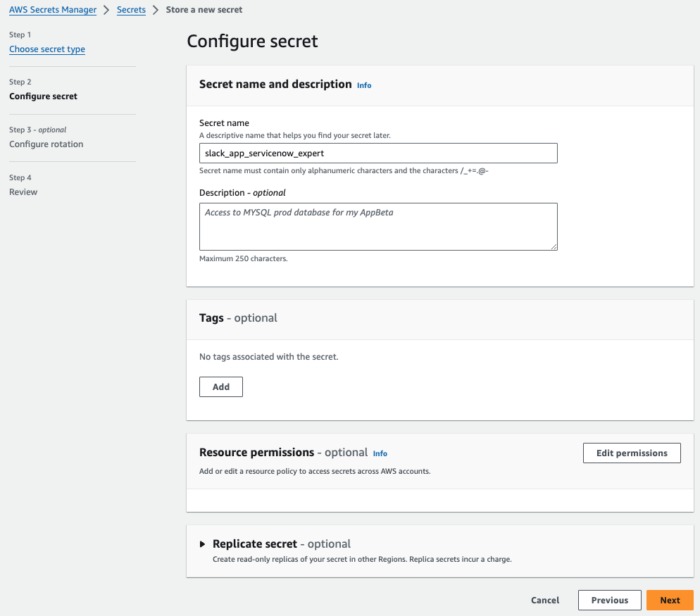The image size is (700, 616).
Task: Open Info link beside Secret name and description
Action: pos(364,85)
